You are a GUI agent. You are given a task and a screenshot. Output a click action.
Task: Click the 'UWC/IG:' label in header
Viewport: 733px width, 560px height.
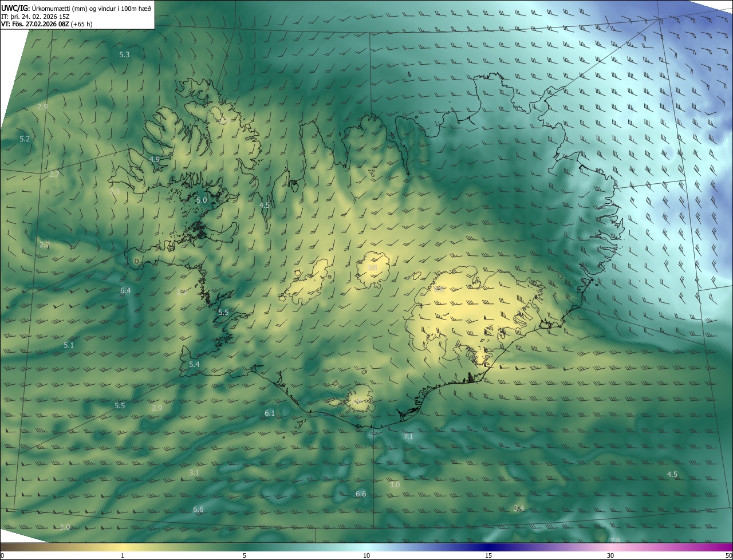pyautogui.click(x=16, y=8)
